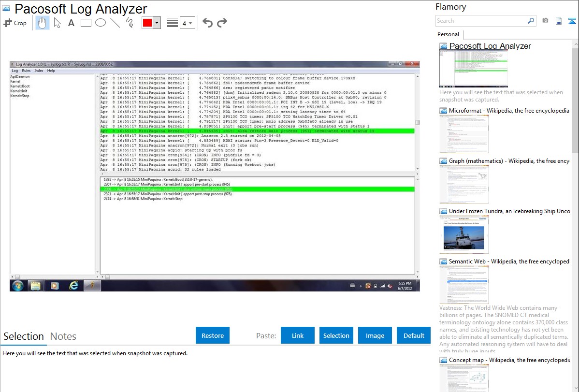Open the file explorer taskbar icon
This screenshot has height=392, width=579.
pos(35,286)
